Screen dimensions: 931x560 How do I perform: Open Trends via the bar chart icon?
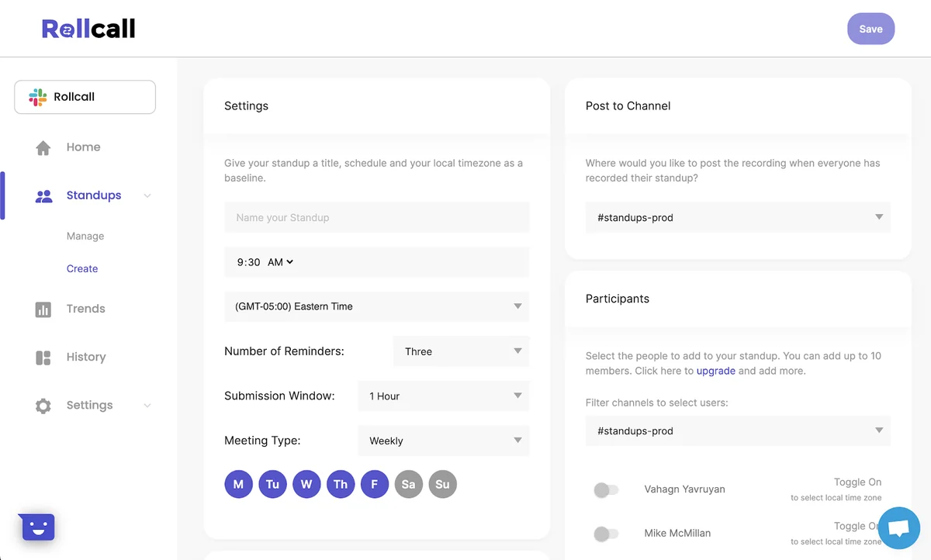coord(43,309)
